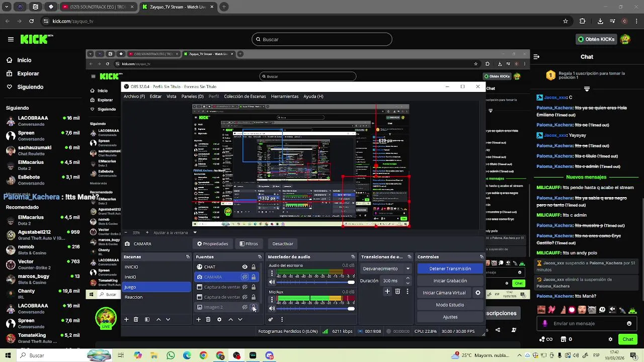Open the Kick sidebar hamburger menu
The image size is (644, 362).
(x=11, y=39)
